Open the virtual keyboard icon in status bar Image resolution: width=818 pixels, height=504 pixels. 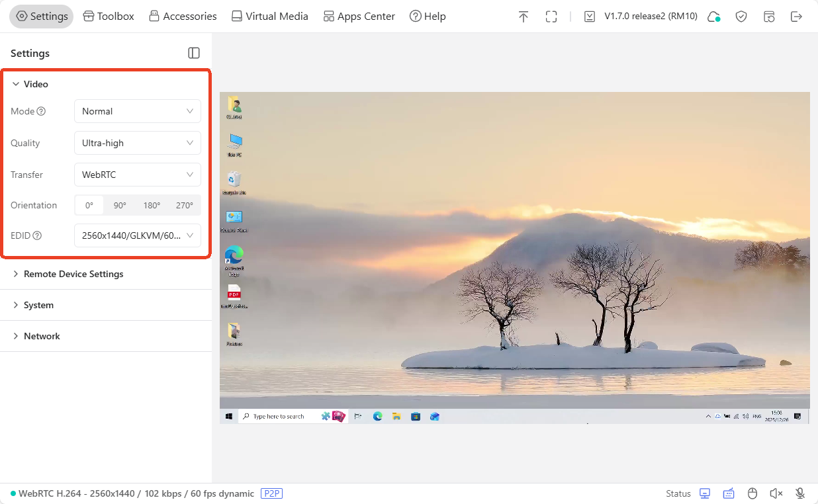point(729,493)
